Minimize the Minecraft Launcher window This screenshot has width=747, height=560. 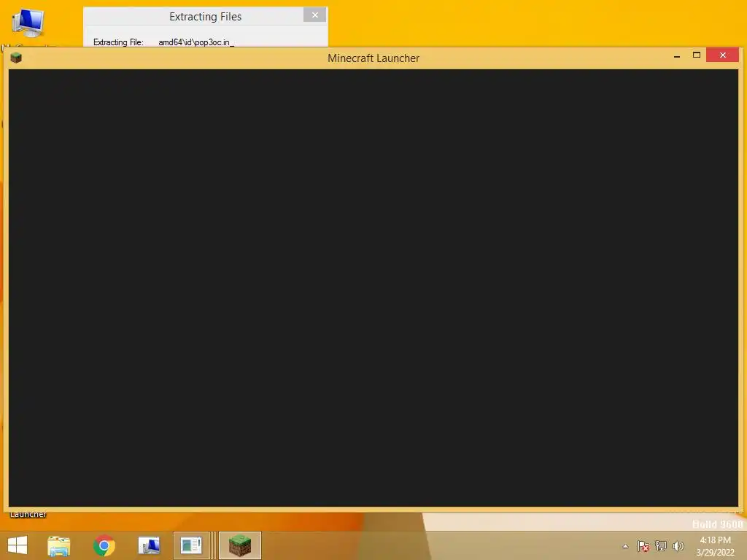(x=676, y=55)
